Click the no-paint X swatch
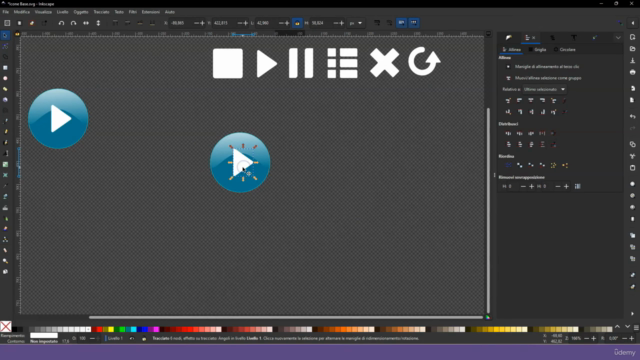The height and width of the screenshot is (360, 640). point(6,327)
